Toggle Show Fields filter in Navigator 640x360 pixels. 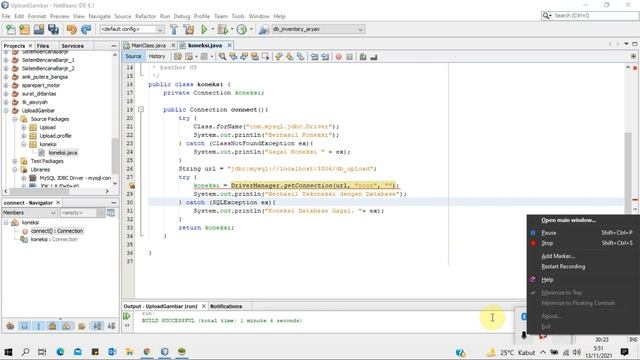coord(24,326)
